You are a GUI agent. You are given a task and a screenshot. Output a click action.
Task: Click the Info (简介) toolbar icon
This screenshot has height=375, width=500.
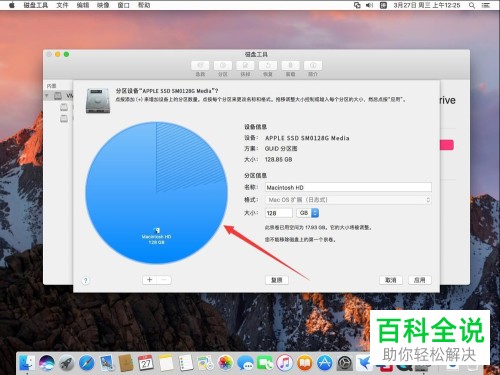point(313,65)
